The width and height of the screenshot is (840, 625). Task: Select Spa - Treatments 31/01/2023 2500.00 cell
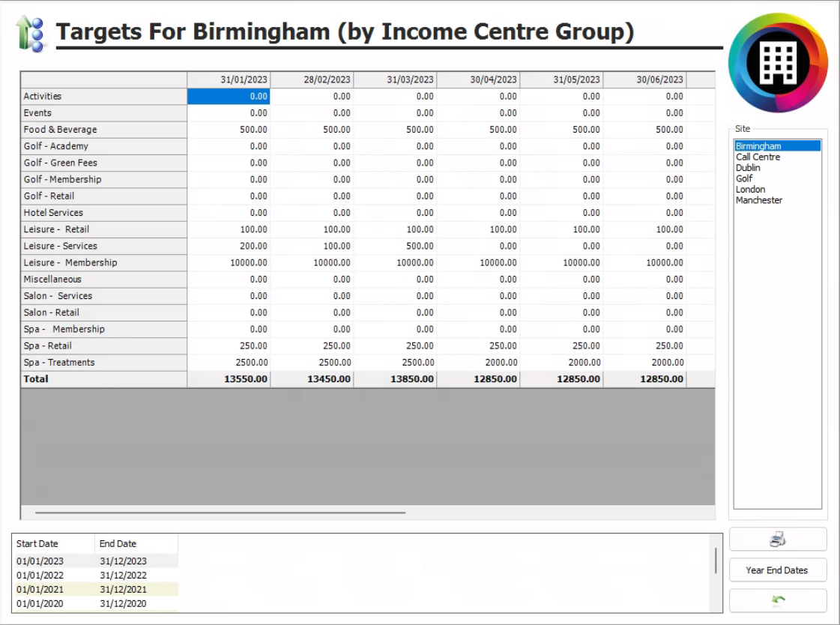tap(229, 362)
